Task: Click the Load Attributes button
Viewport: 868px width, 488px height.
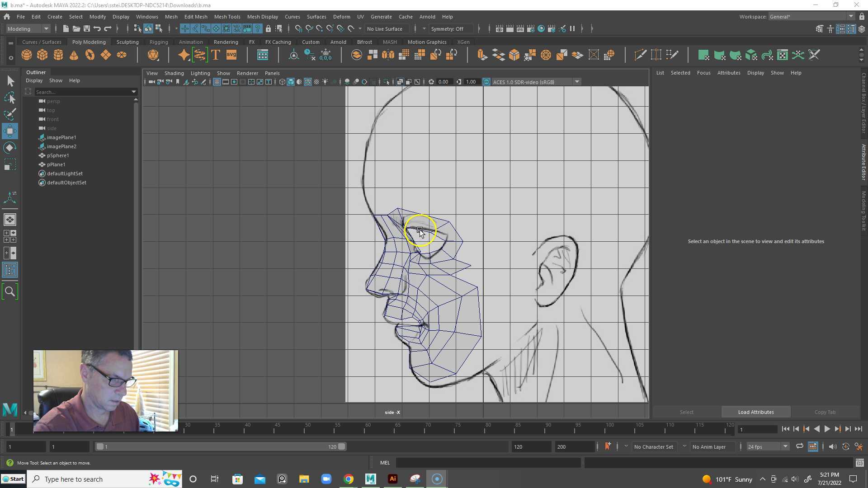Action: pos(755,412)
